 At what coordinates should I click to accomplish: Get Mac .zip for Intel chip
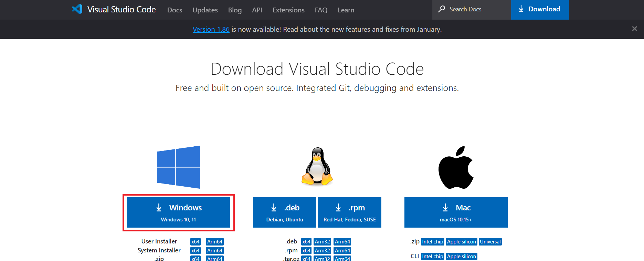pos(433,242)
